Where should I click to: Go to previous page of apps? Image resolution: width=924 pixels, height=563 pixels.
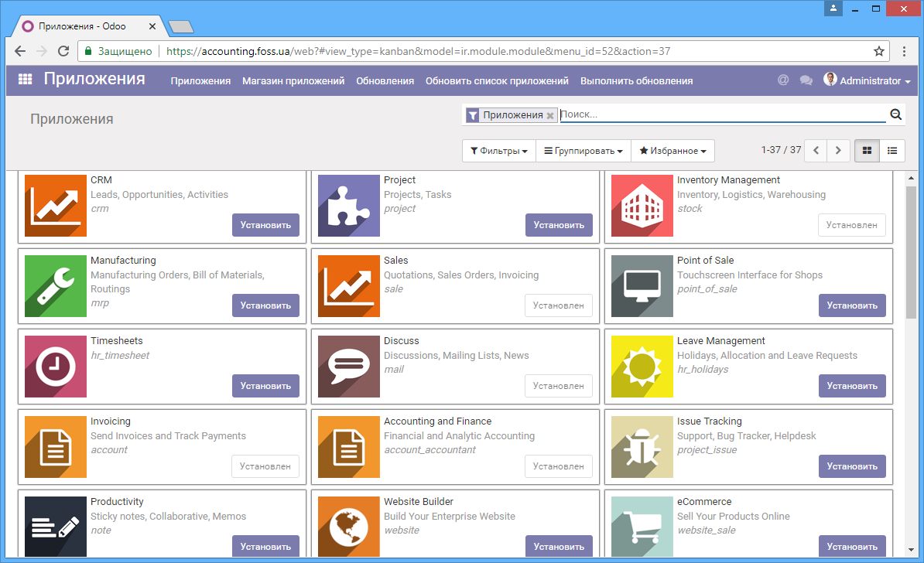point(816,151)
